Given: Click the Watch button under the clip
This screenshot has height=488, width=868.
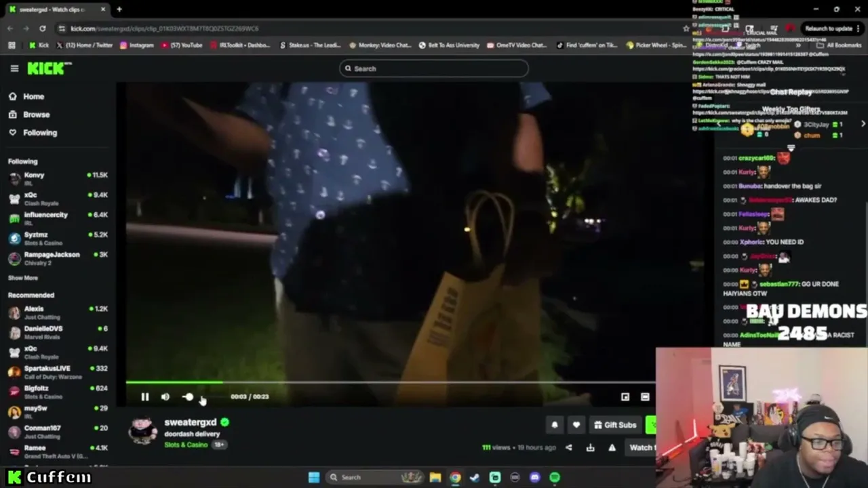Looking at the screenshot, I should pos(642,447).
